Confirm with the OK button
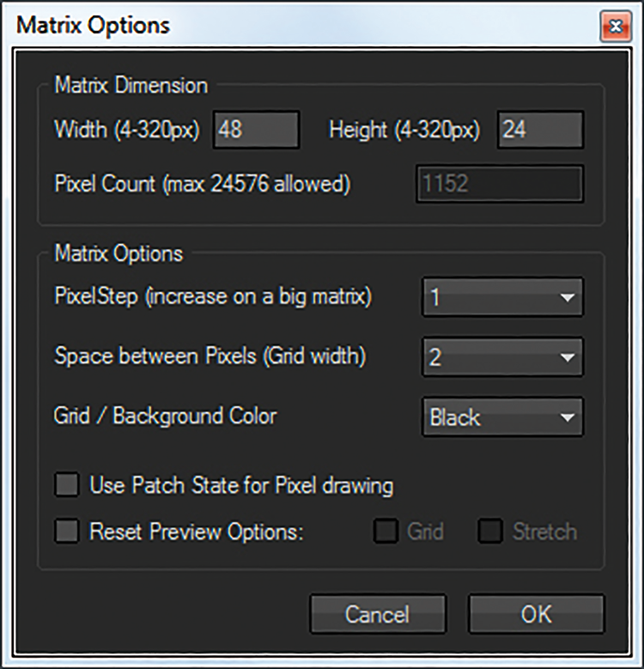 (537, 614)
